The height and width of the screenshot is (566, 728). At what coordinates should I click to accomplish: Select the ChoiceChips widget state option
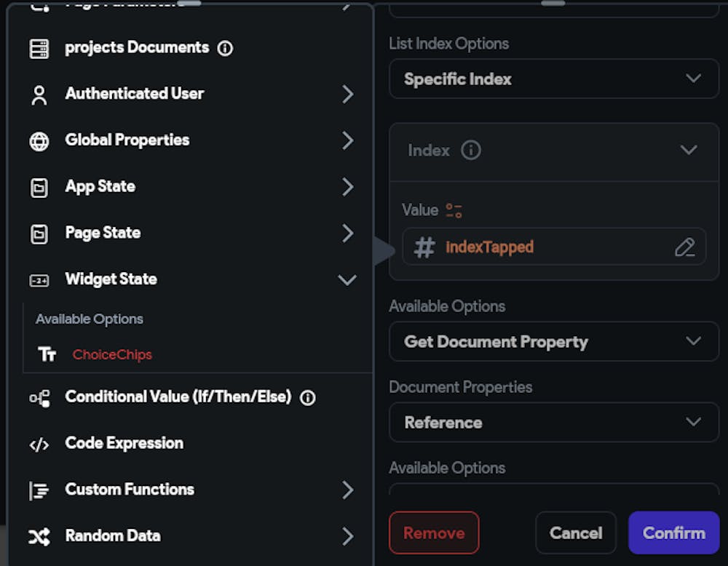coord(112,355)
